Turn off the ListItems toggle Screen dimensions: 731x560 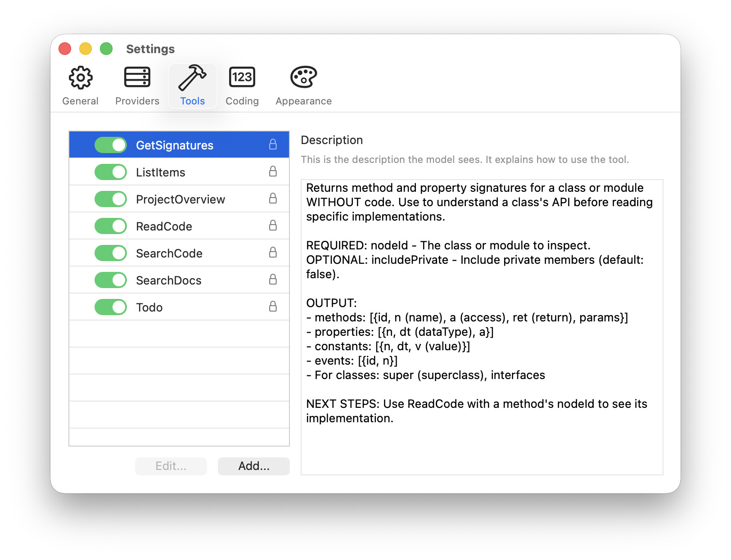[111, 172]
